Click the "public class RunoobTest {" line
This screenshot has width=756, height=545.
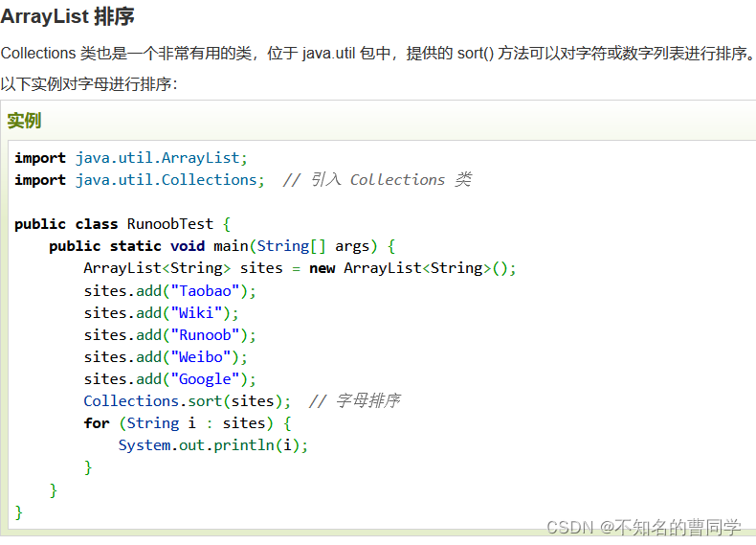pyautogui.click(x=122, y=224)
